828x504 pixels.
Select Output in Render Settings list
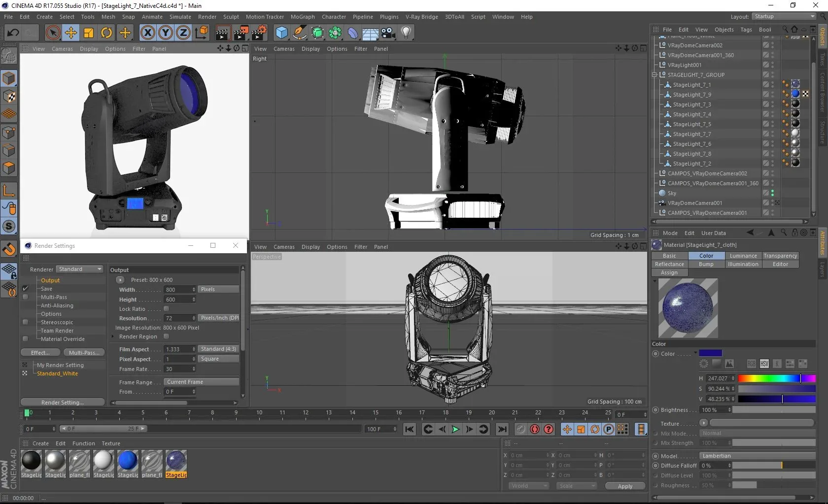(50, 280)
